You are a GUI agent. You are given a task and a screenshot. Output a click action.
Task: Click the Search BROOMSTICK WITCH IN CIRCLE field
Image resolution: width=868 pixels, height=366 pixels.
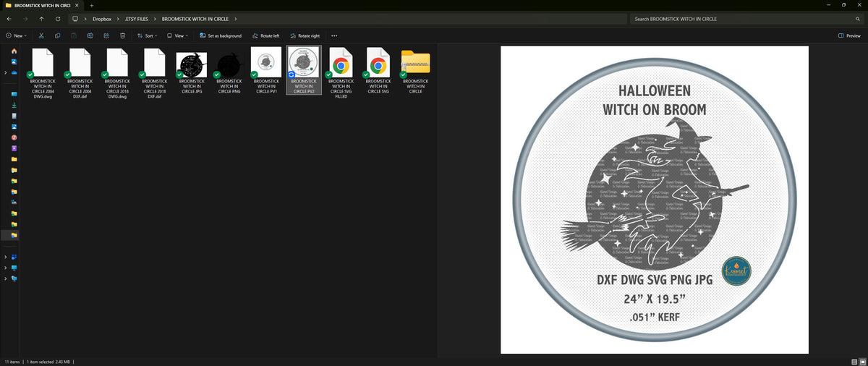(x=746, y=19)
